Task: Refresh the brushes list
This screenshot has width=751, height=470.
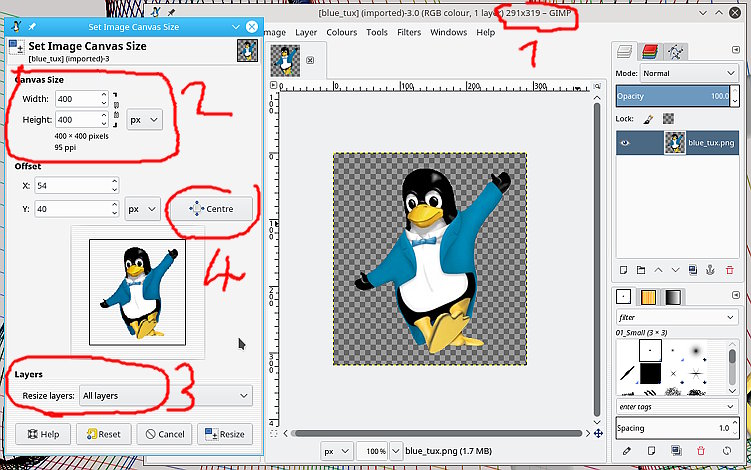Action: (x=727, y=451)
